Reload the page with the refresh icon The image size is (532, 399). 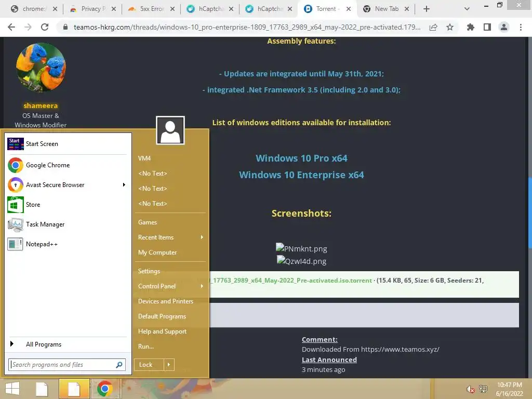click(x=45, y=27)
